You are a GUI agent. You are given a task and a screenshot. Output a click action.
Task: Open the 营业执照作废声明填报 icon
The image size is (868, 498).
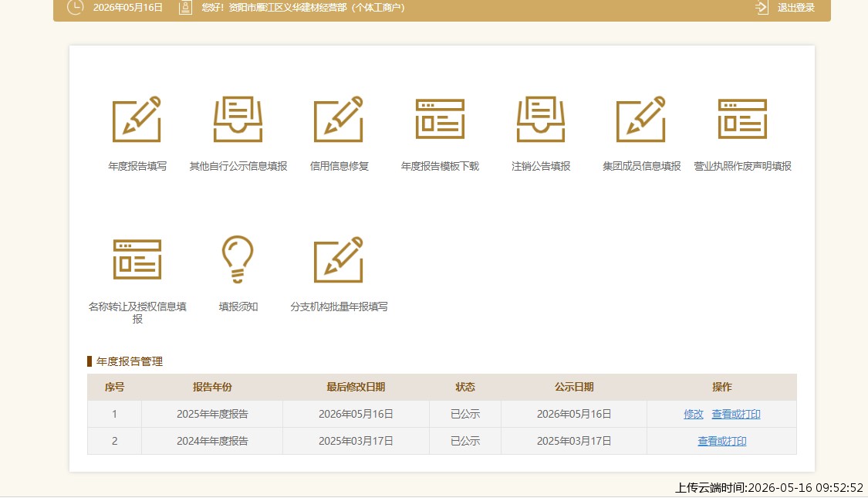click(742, 119)
